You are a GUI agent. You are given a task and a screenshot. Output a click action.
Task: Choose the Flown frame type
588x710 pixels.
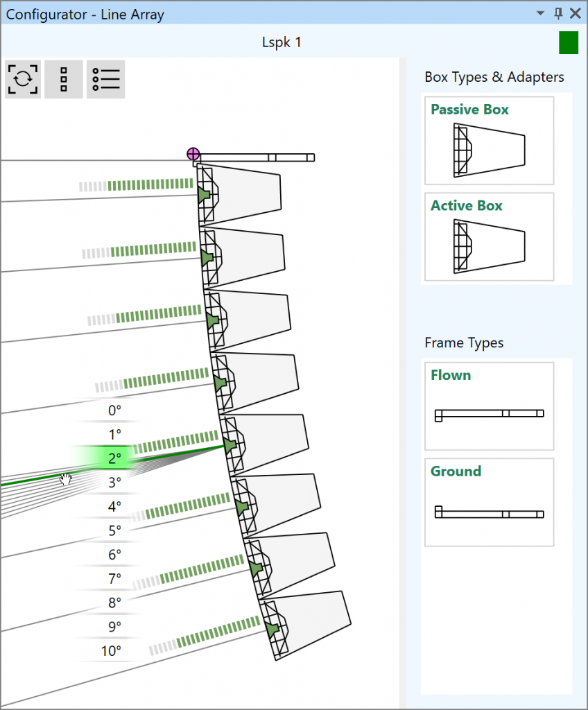coord(490,406)
